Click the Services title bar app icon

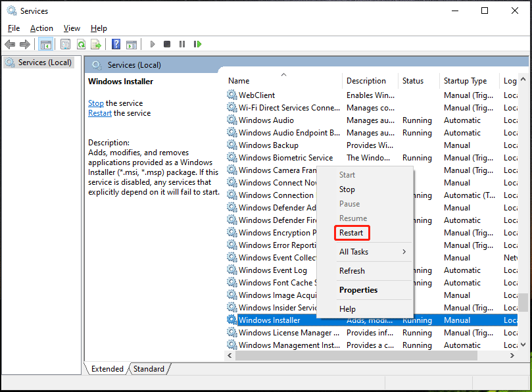coord(12,11)
